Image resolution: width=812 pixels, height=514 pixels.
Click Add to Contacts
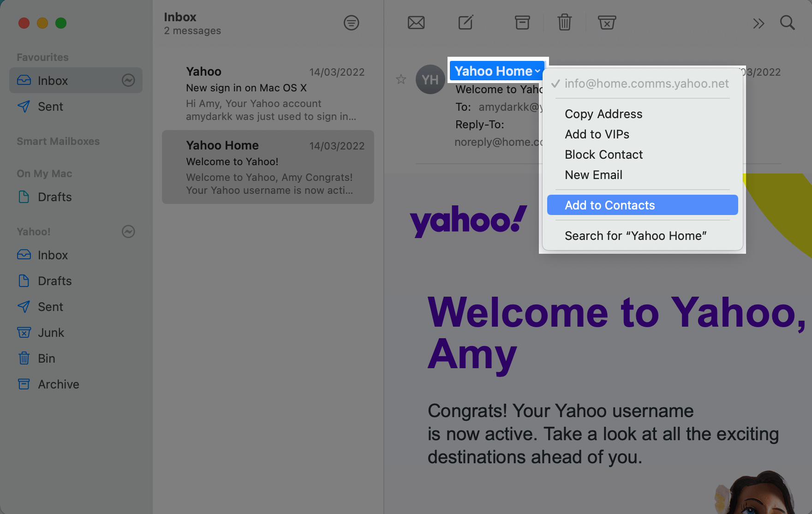tap(642, 205)
